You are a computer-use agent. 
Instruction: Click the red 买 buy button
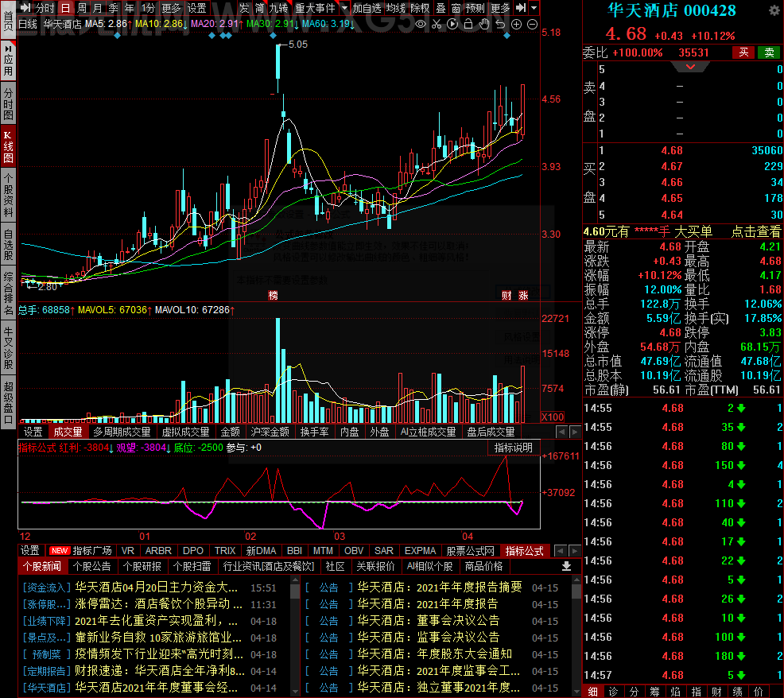(x=743, y=52)
